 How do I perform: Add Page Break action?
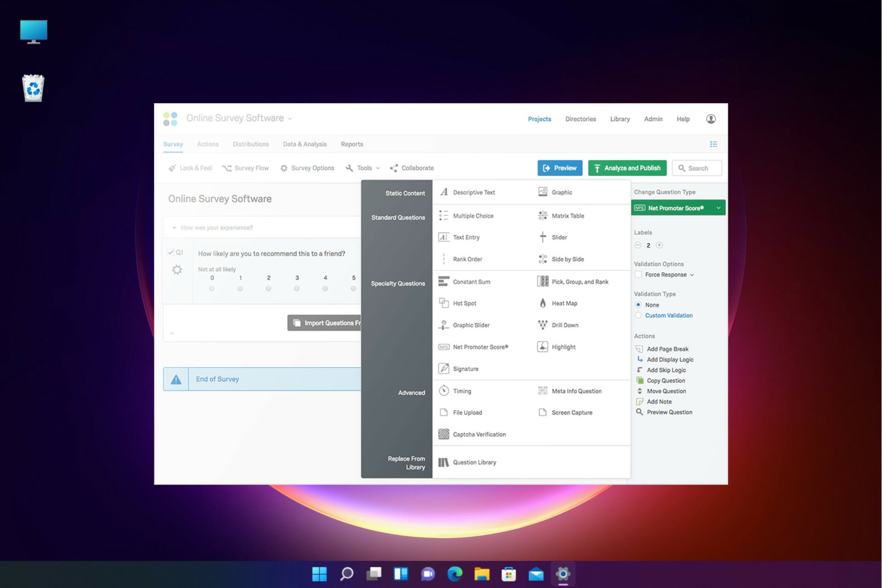662,349
